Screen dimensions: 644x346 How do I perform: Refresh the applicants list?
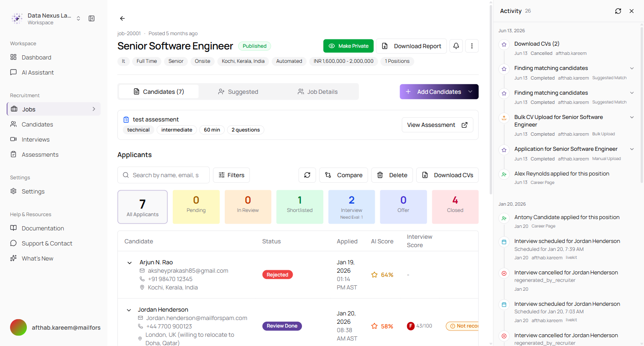click(x=307, y=175)
